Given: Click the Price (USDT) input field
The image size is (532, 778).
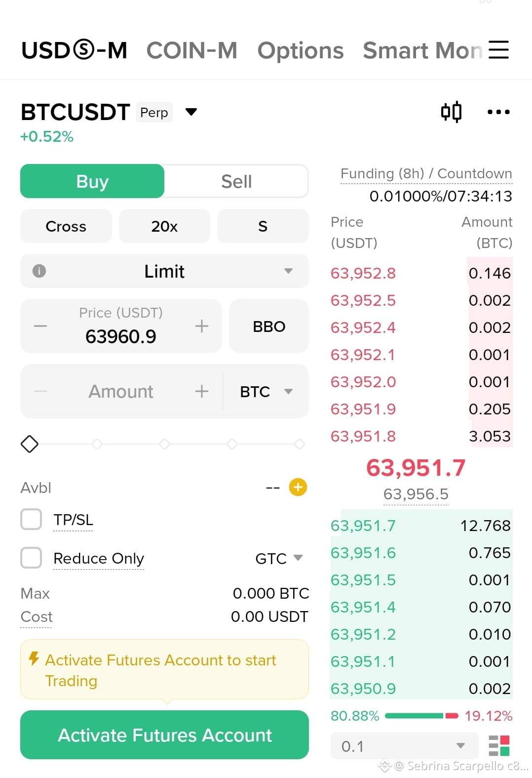Looking at the screenshot, I should coord(121,326).
